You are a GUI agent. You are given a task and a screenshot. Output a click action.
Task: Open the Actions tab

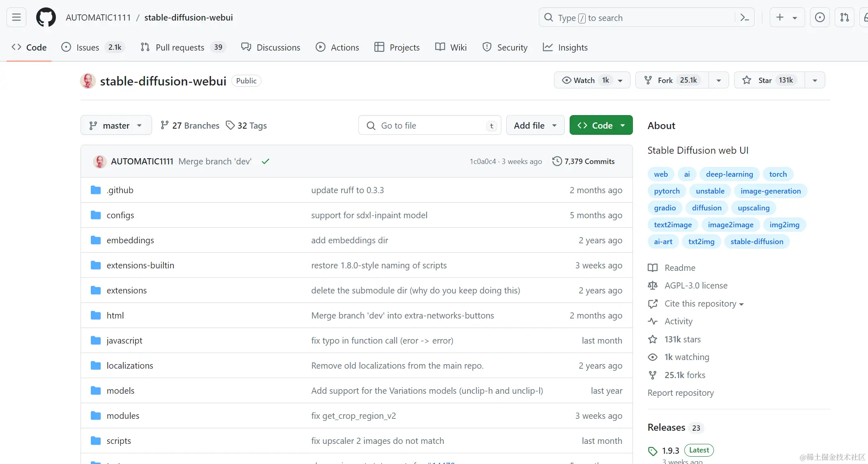coord(337,47)
